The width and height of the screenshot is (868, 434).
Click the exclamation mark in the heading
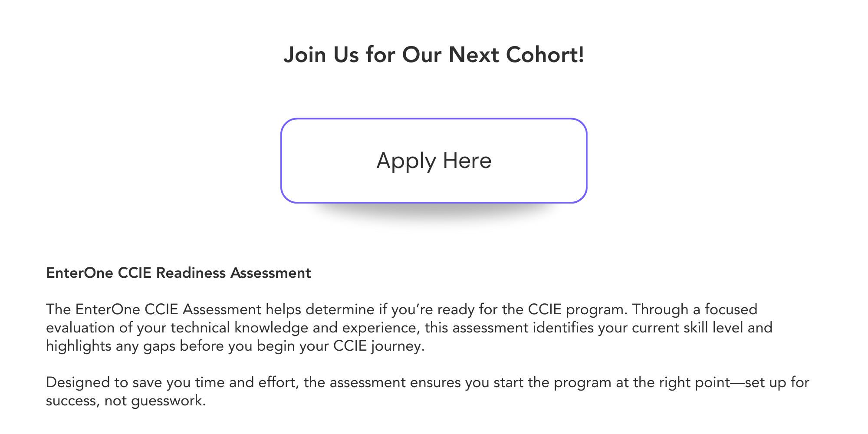pos(582,54)
